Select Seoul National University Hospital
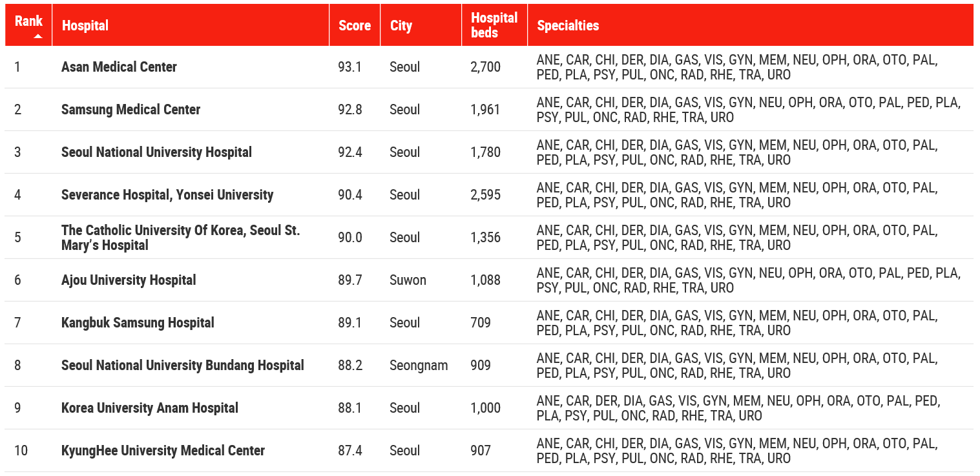The height and width of the screenshot is (476, 980). click(x=156, y=152)
